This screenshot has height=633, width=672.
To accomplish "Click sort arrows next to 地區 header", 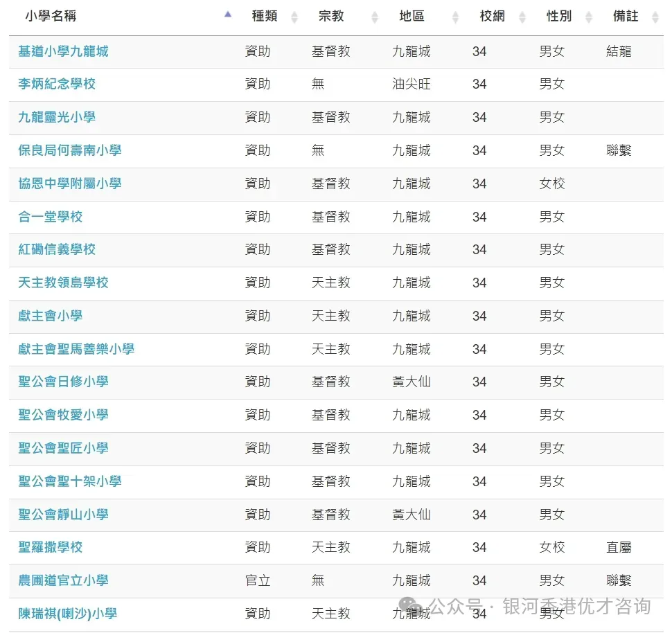I will 455,17.
